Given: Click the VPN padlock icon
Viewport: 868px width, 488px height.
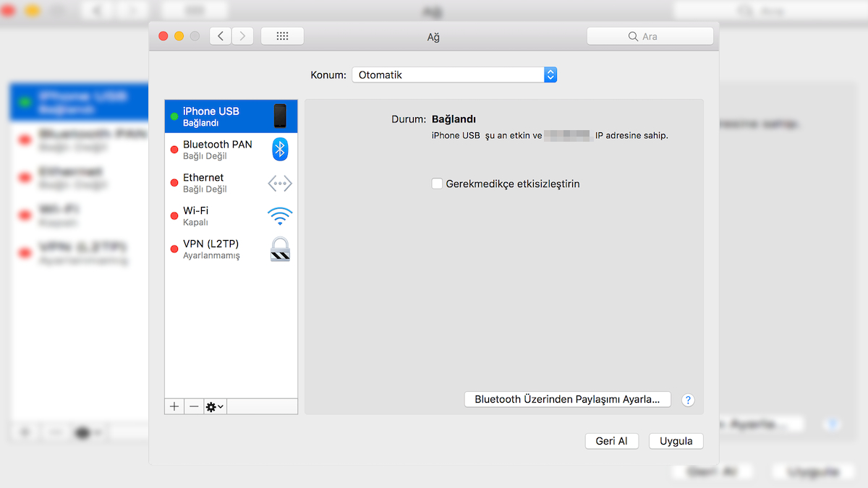Looking at the screenshot, I should coord(280,249).
